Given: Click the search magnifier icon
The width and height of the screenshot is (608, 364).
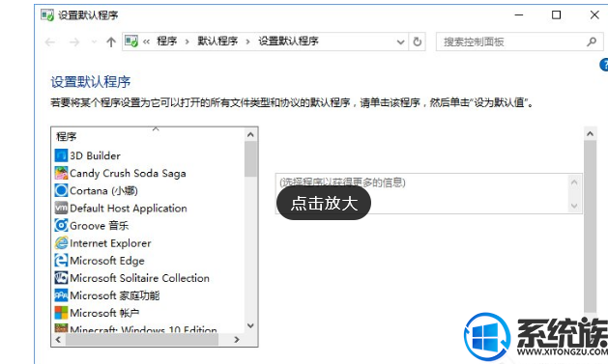Looking at the screenshot, I should 592,42.
